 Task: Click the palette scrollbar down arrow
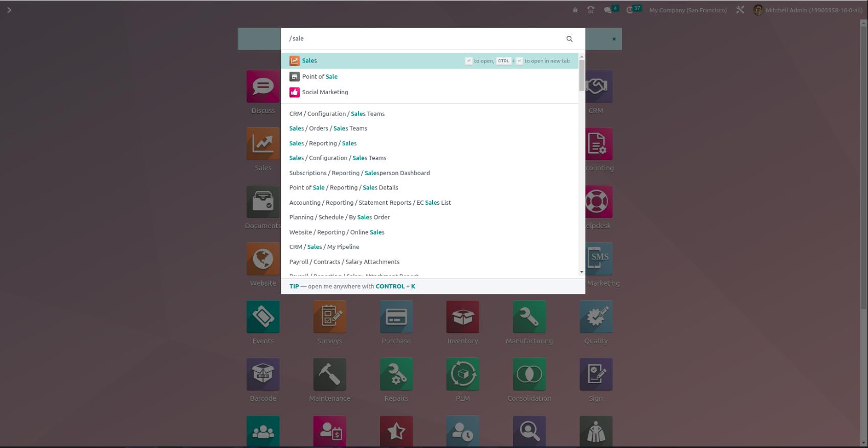pos(582,272)
